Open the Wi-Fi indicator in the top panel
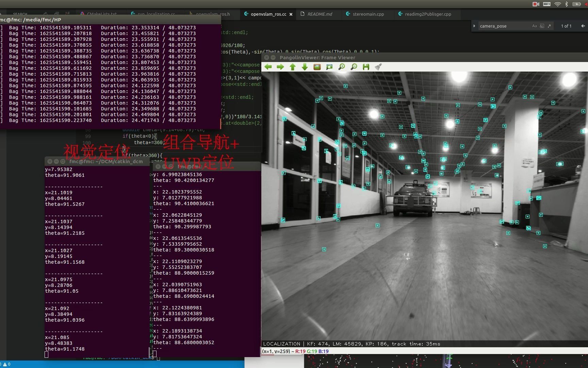The width and height of the screenshot is (588, 368). (x=557, y=4)
